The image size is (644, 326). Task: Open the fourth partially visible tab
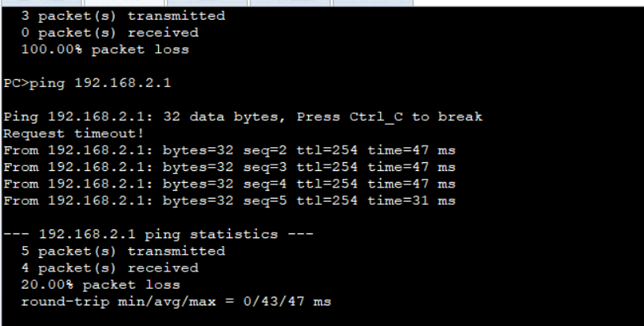[x=290, y=3]
